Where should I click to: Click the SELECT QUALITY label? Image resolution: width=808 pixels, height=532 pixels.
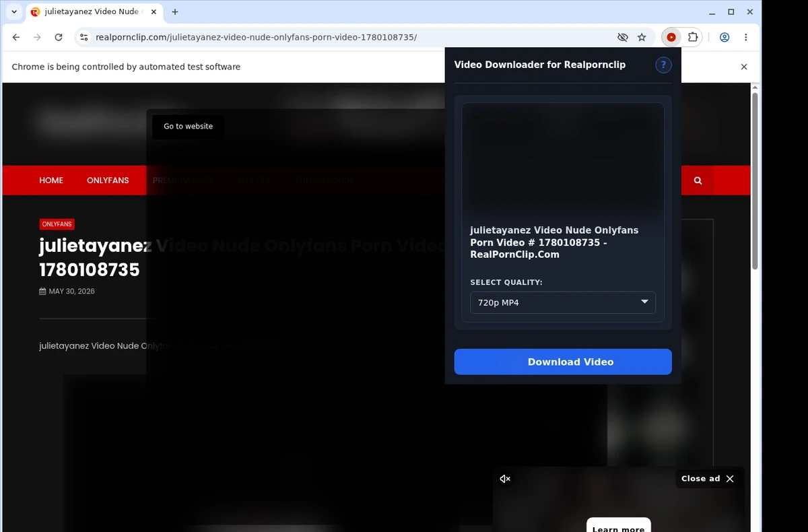(x=506, y=282)
